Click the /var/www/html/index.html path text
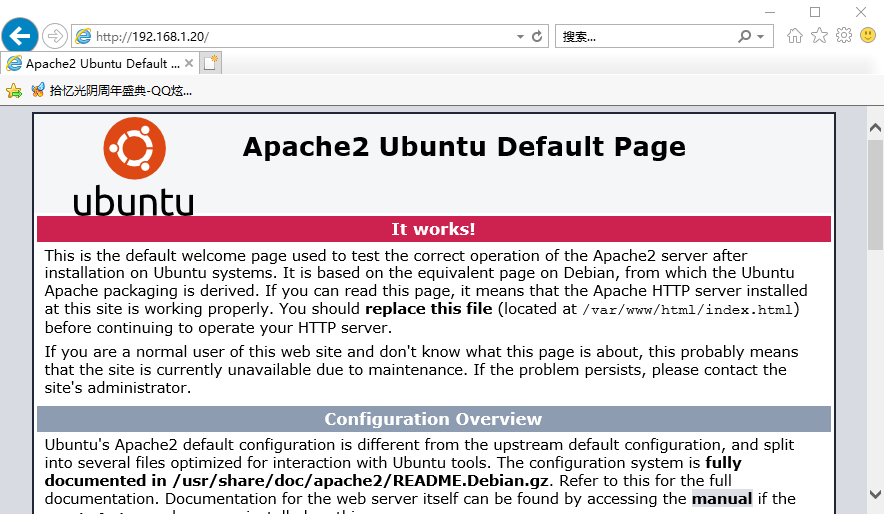The width and height of the screenshot is (884, 514). click(x=687, y=309)
